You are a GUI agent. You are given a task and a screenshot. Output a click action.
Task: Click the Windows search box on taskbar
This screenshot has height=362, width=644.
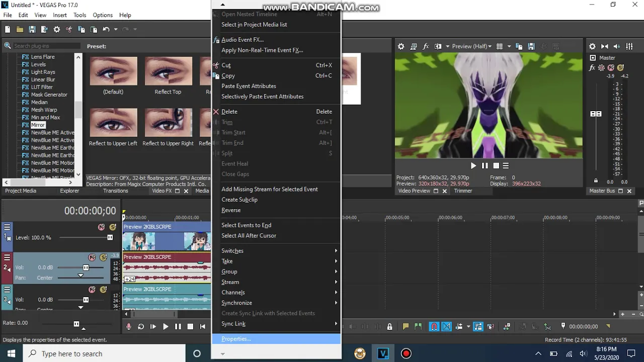pos(105,353)
